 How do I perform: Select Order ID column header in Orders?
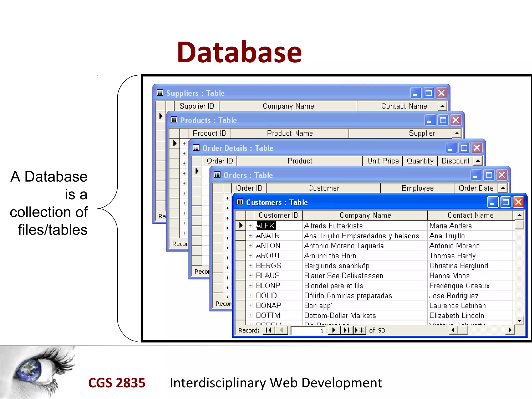pos(249,188)
